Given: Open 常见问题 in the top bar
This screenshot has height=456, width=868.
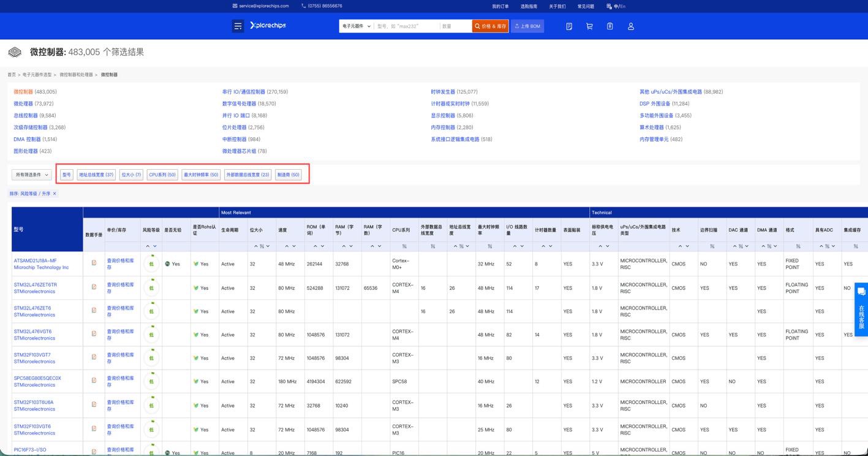Looking at the screenshot, I should 586,6.
